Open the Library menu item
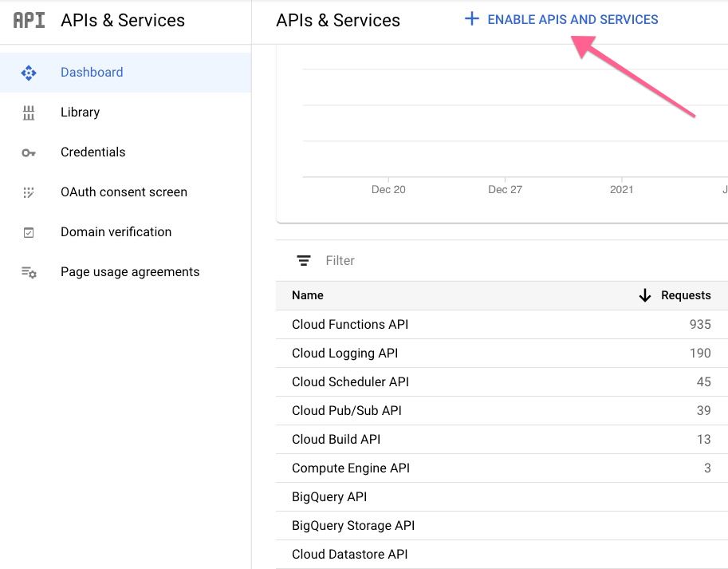Image resolution: width=728 pixels, height=569 pixels. (x=80, y=113)
